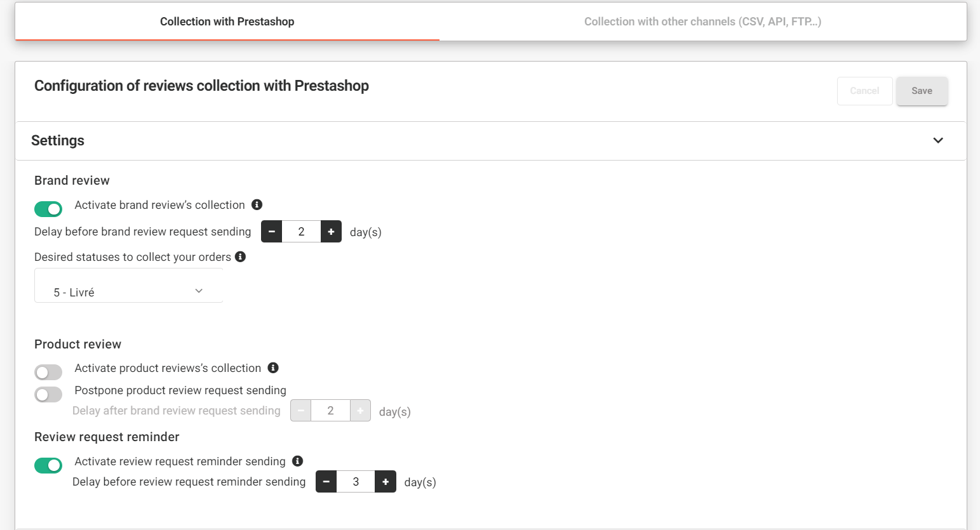Disable the brand review's collection toggle

click(x=48, y=209)
